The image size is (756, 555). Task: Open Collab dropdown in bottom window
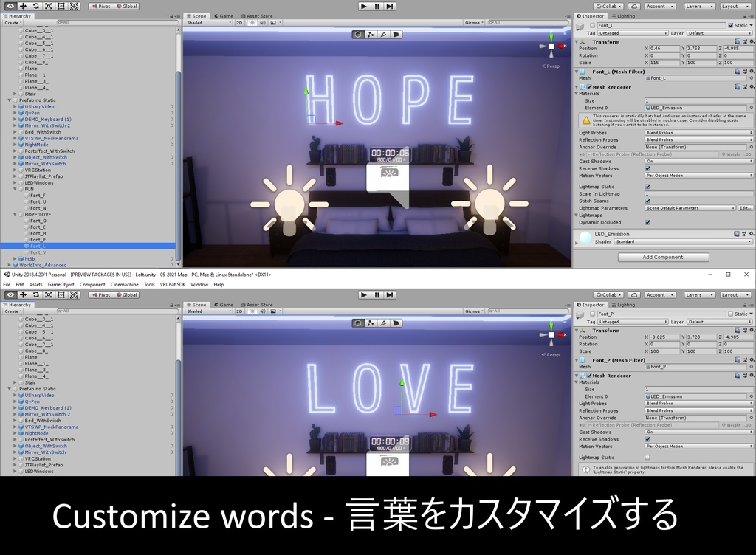[608, 295]
